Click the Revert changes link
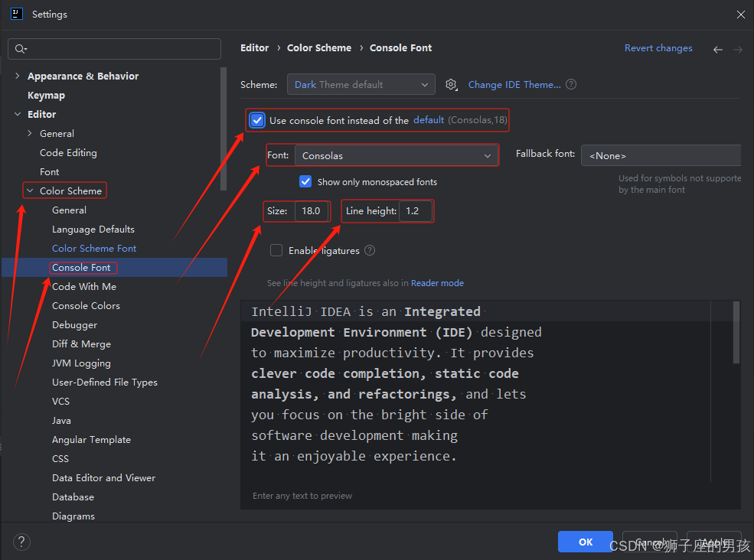The height and width of the screenshot is (560, 754). (658, 48)
